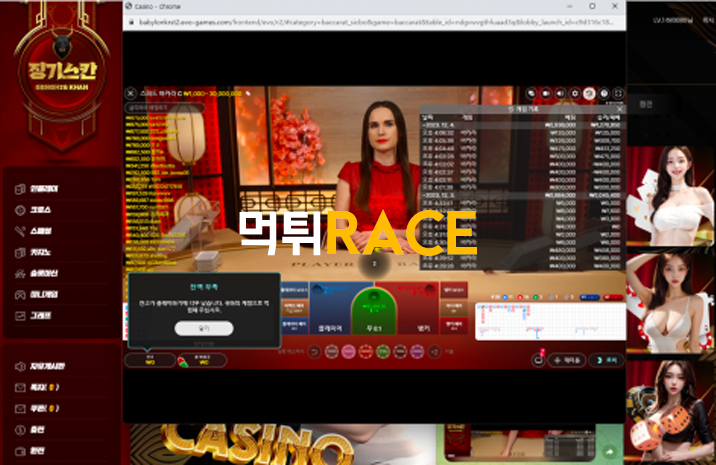Screen dimensions: 716x465
Task: Maximize the casino browser window
Action: [x=592, y=6]
